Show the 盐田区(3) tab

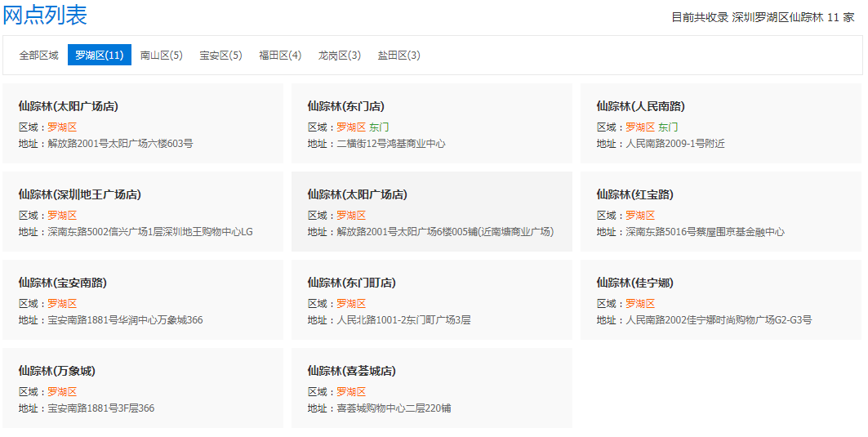399,56
